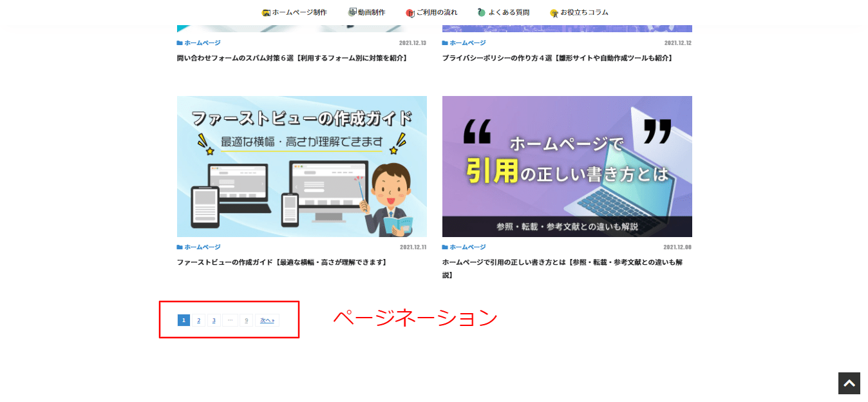Go to pagination page 2

point(198,320)
